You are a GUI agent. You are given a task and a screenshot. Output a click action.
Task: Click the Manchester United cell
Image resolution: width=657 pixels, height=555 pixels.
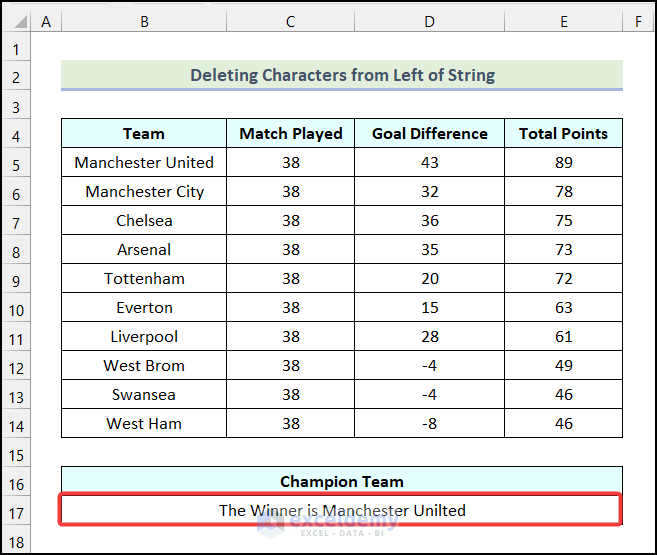(144, 162)
